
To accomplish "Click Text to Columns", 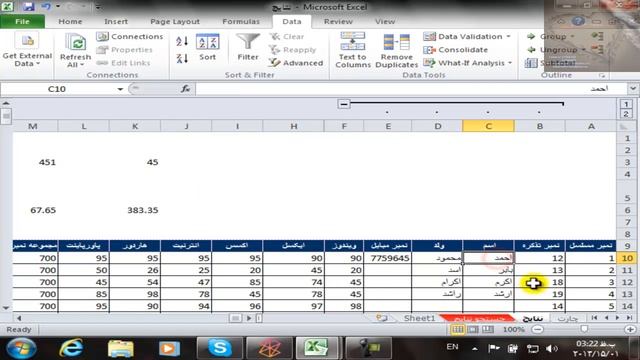I will 353,50.
